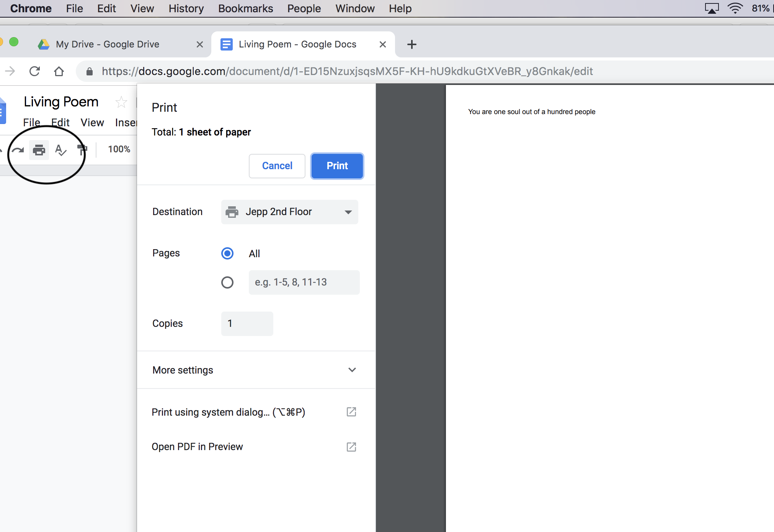The height and width of the screenshot is (532, 774).
Task: Click the custom page range input field
Action: (x=301, y=282)
